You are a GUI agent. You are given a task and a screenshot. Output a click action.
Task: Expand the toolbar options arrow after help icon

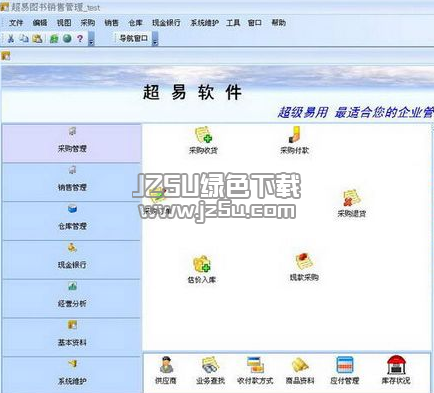click(x=91, y=39)
